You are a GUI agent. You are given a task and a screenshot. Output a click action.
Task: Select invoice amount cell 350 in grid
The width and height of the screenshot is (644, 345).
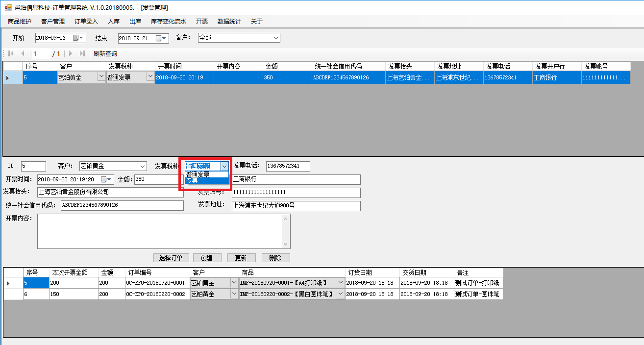pos(287,77)
